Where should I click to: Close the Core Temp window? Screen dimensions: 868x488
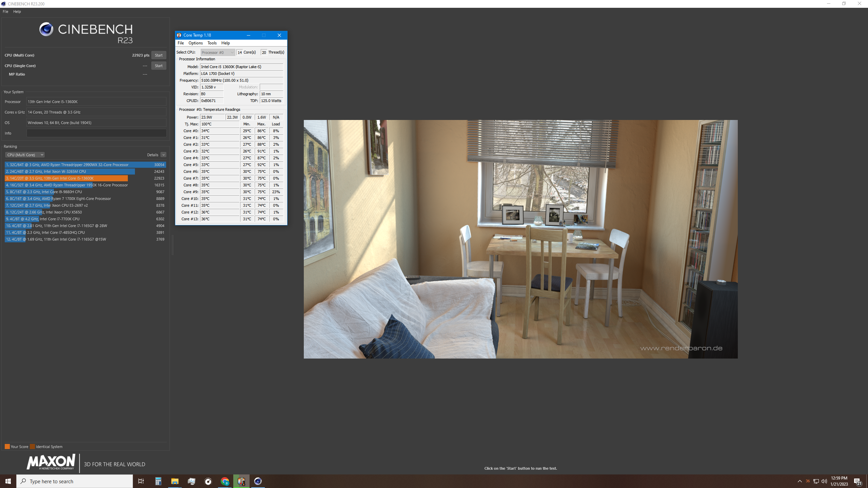click(279, 35)
